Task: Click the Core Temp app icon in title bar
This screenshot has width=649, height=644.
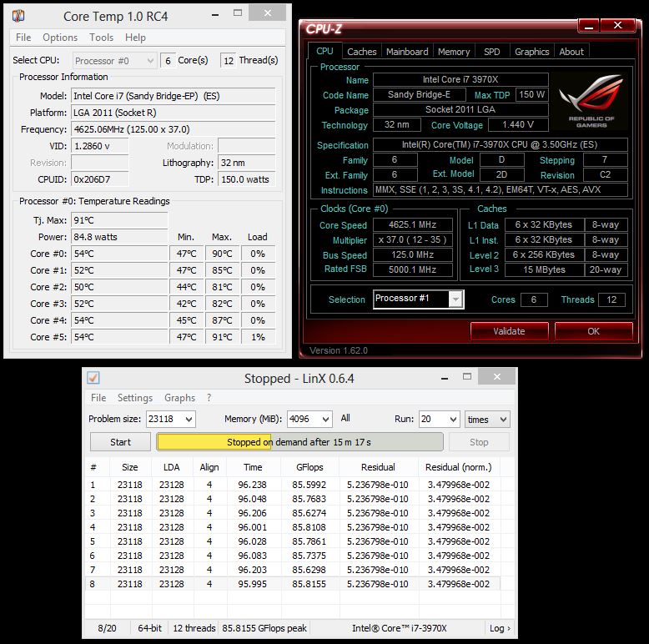Action: coord(18,16)
